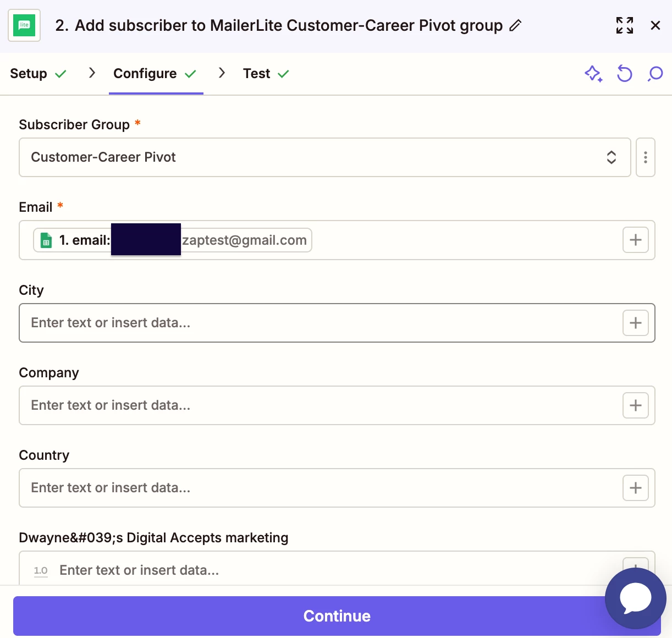Switch to the Test tab
The width and height of the screenshot is (672, 638).
266,74
